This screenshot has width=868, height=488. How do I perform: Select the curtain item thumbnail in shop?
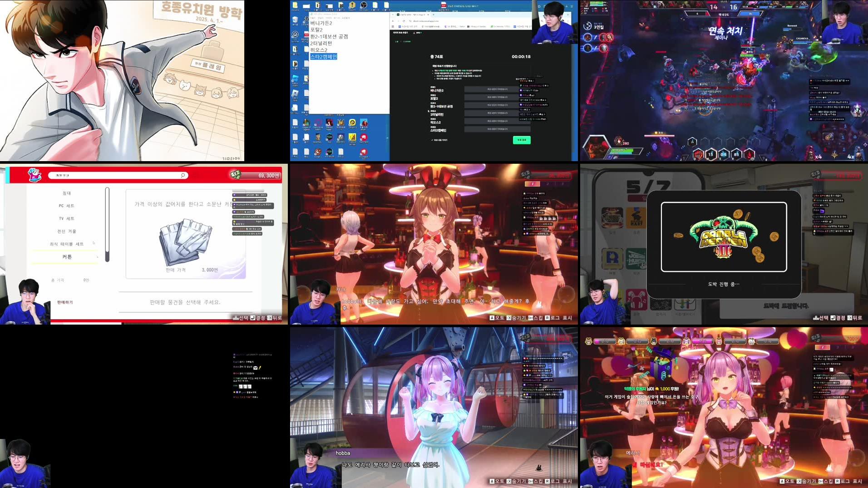coord(185,242)
